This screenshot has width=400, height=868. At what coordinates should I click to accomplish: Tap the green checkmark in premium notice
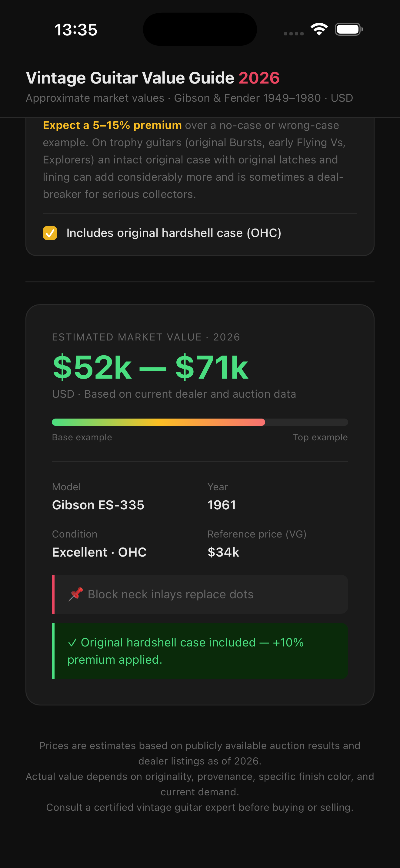pyautogui.click(x=72, y=643)
